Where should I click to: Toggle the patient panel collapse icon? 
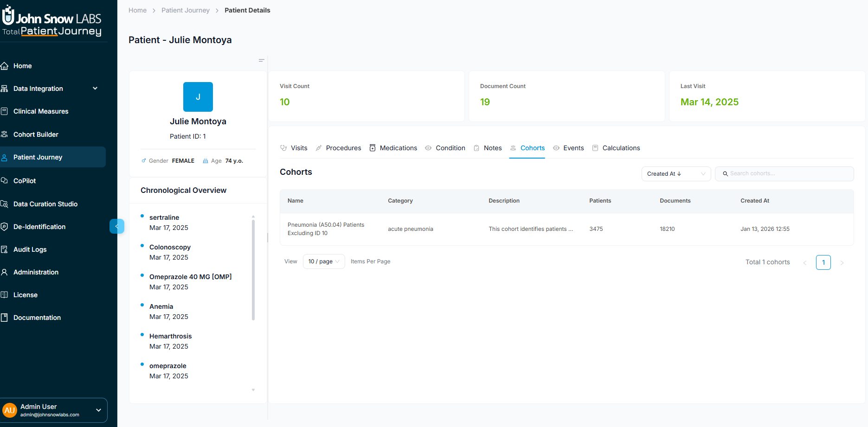click(x=261, y=60)
